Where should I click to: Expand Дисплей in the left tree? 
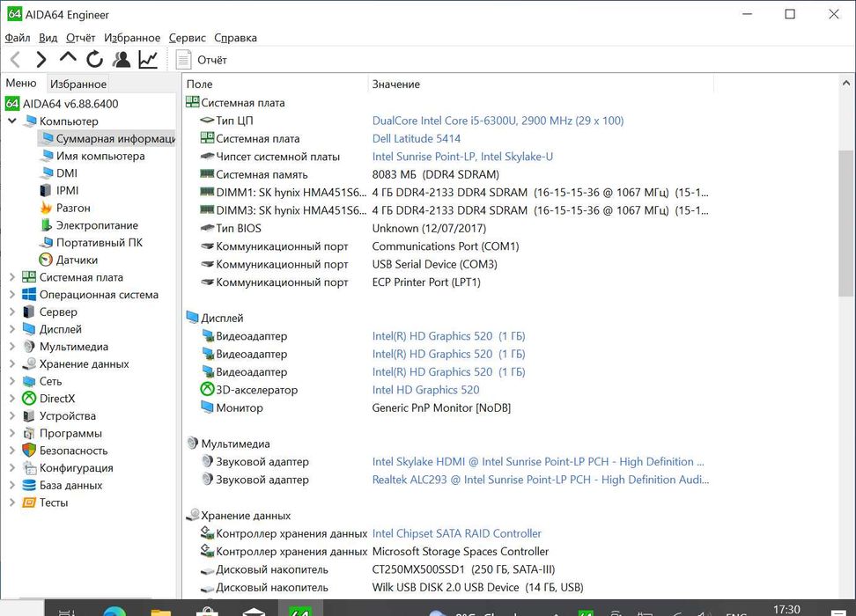(x=12, y=329)
